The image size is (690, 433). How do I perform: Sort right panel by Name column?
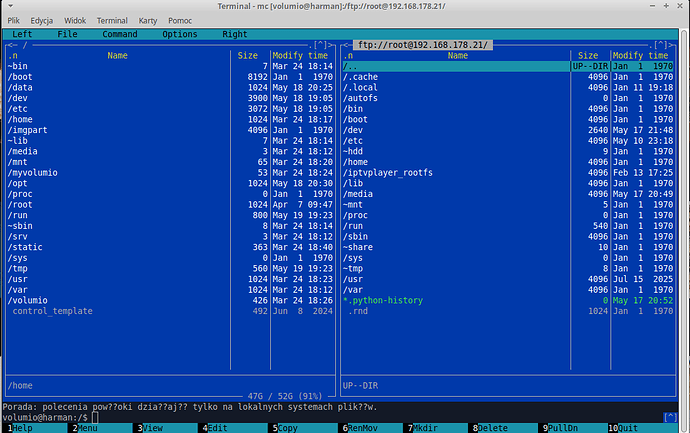click(x=458, y=55)
